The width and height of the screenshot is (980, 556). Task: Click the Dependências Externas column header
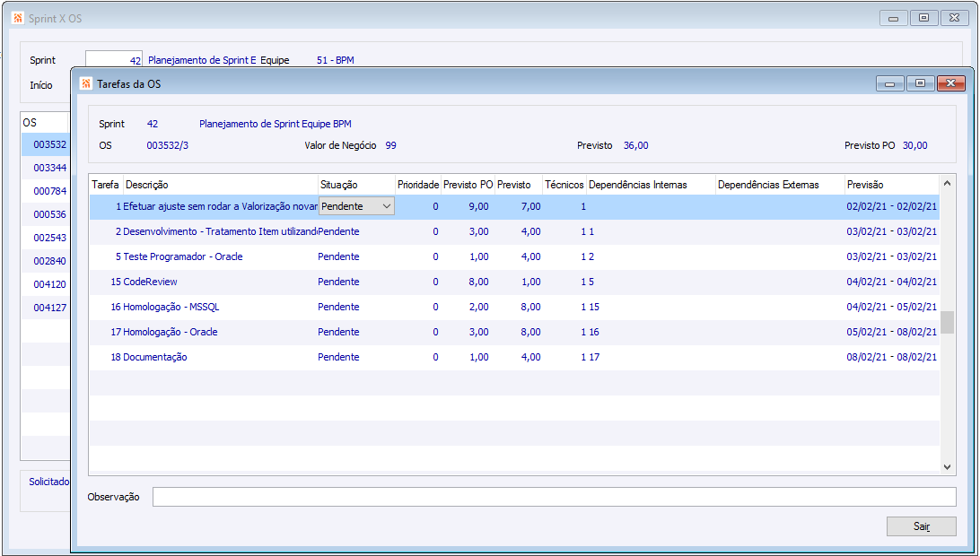[x=780, y=185]
